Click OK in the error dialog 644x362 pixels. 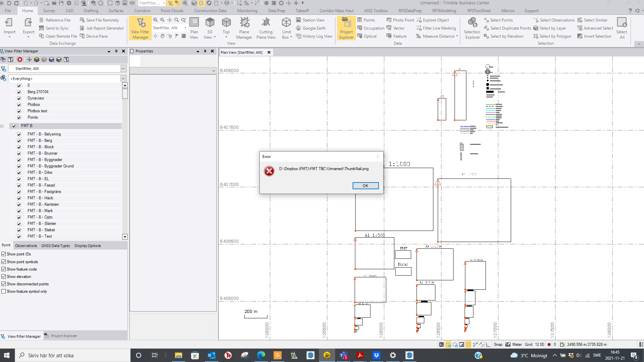(x=365, y=186)
